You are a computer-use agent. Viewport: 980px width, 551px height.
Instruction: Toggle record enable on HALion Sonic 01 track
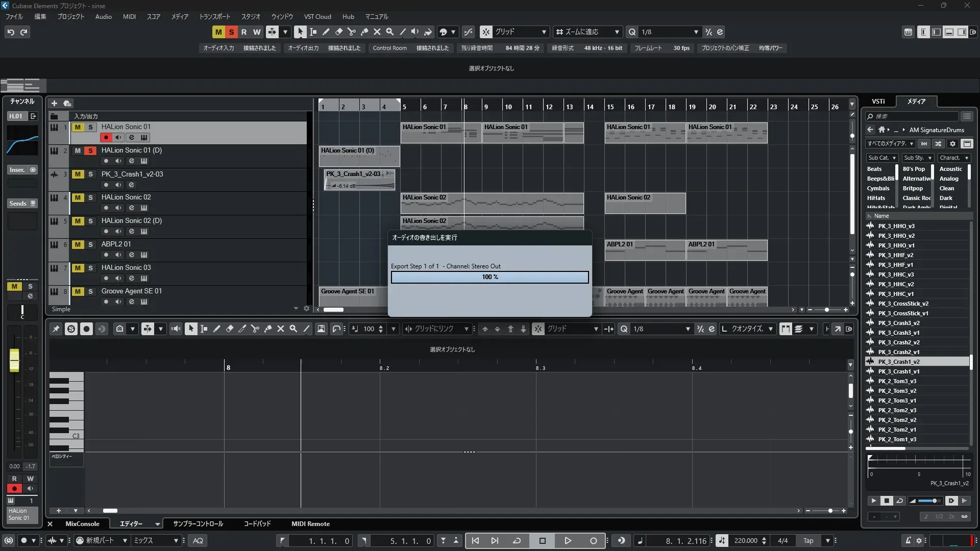tap(106, 137)
